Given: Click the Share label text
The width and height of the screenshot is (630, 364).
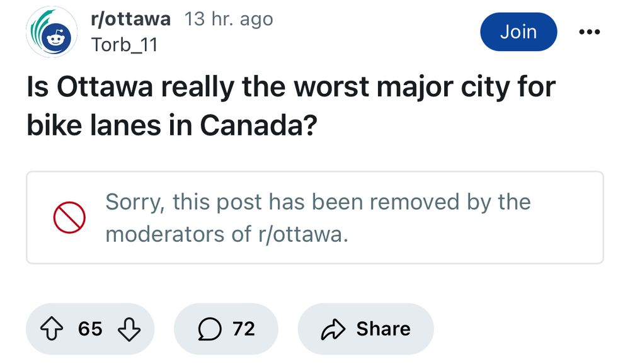Looking at the screenshot, I should [x=383, y=329].
